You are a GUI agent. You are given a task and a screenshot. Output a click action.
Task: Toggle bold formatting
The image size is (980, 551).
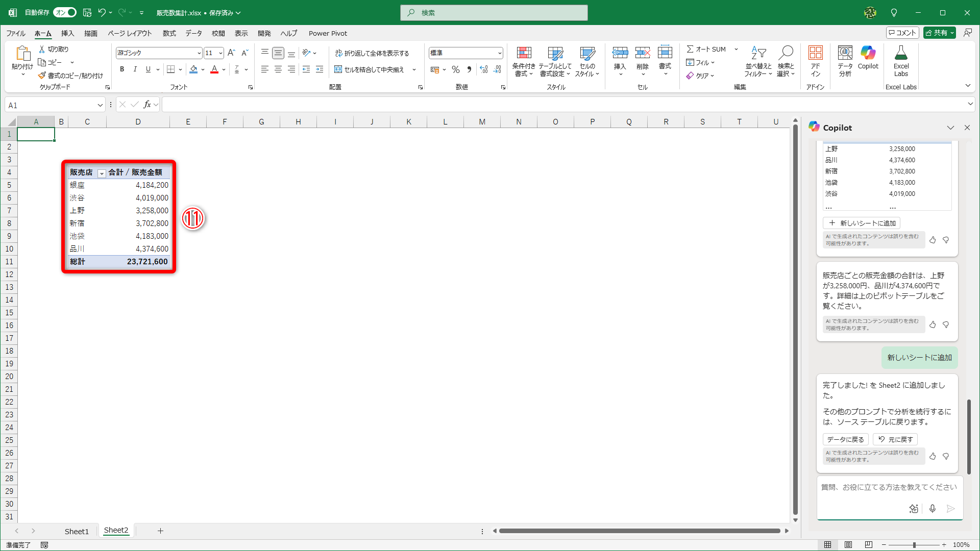click(121, 69)
